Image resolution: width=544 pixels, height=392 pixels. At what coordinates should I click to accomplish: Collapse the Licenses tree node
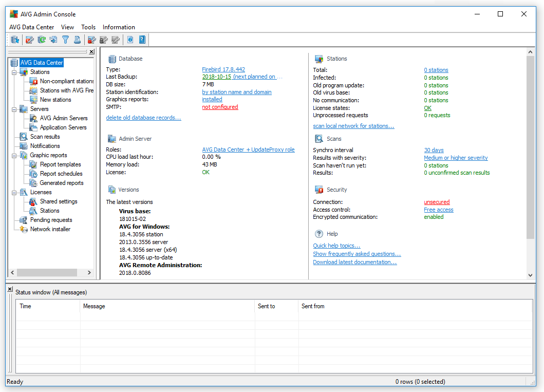click(14, 193)
